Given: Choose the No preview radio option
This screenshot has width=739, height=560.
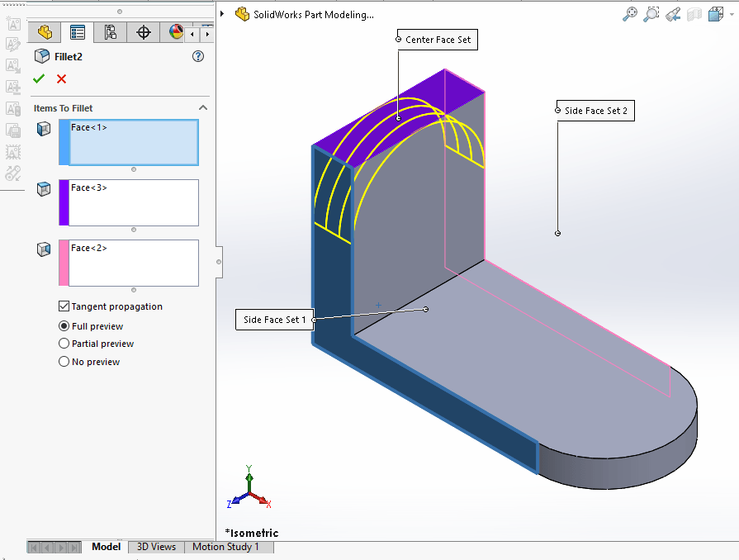Looking at the screenshot, I should [x=64, y=362].
